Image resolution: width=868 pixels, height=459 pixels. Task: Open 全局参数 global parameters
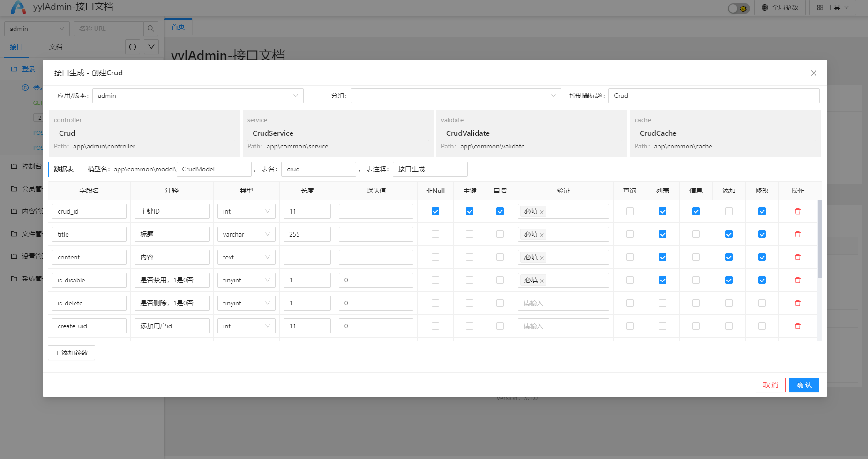tap(779, 7)
